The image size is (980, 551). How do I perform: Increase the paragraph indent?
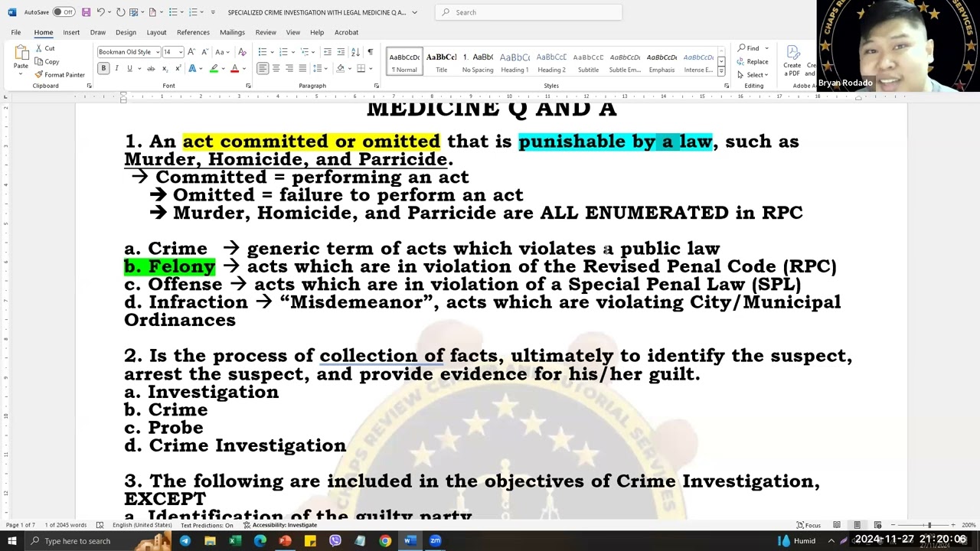[341, 52]
